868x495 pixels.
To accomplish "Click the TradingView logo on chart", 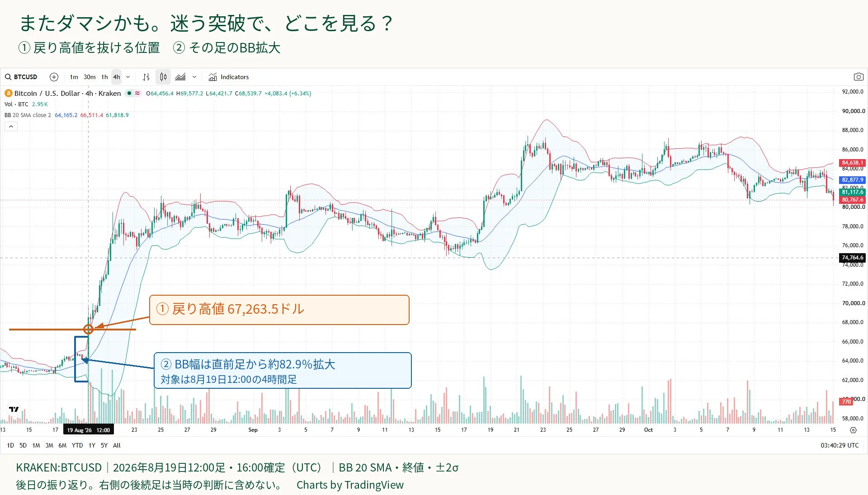I will tap(14, 409).
